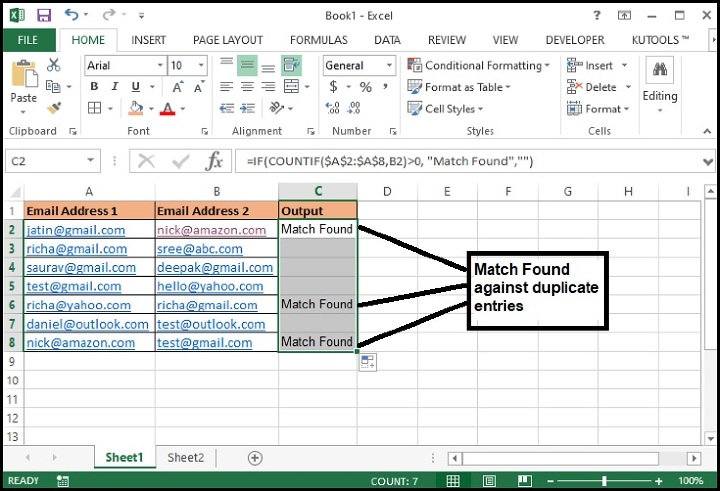Open the Merge & Center dropdown arrow

coord(307,86)
